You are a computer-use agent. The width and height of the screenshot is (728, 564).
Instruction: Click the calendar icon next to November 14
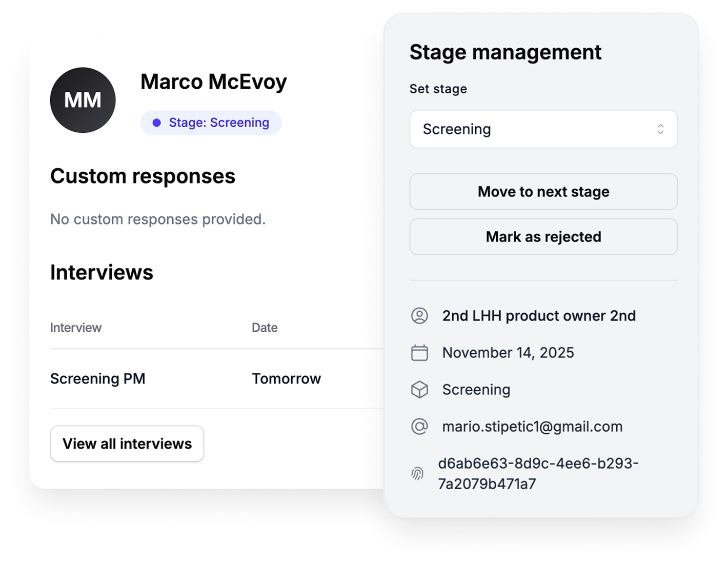[419, 353]
